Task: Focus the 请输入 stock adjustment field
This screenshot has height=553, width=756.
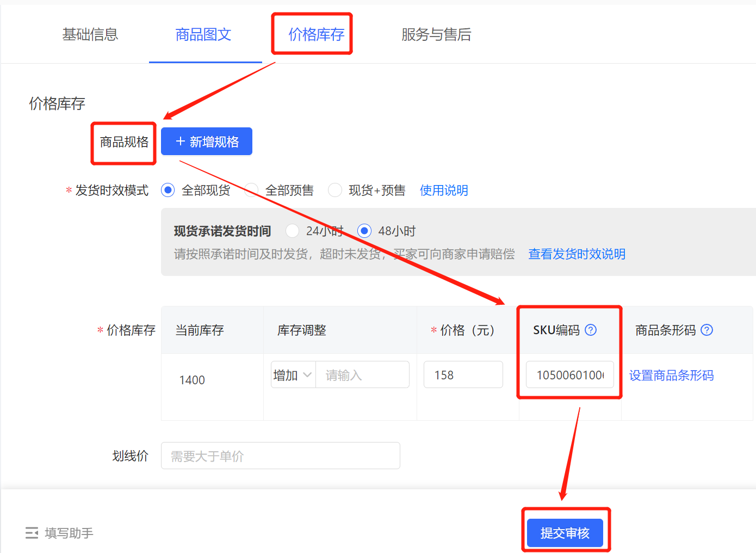Action: pyautogui.click(x=362, y=375)
